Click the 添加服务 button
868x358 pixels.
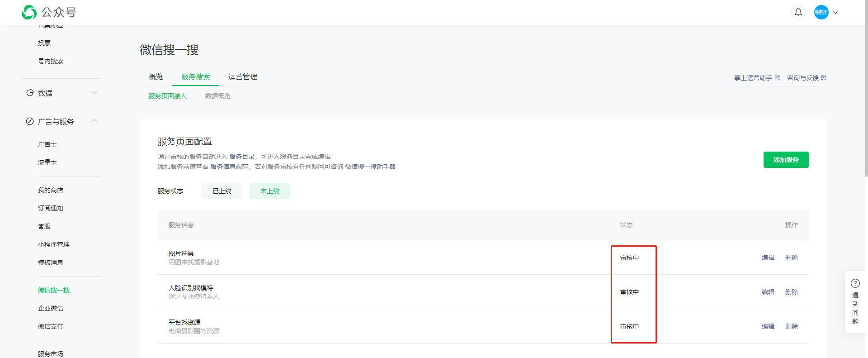786,160
